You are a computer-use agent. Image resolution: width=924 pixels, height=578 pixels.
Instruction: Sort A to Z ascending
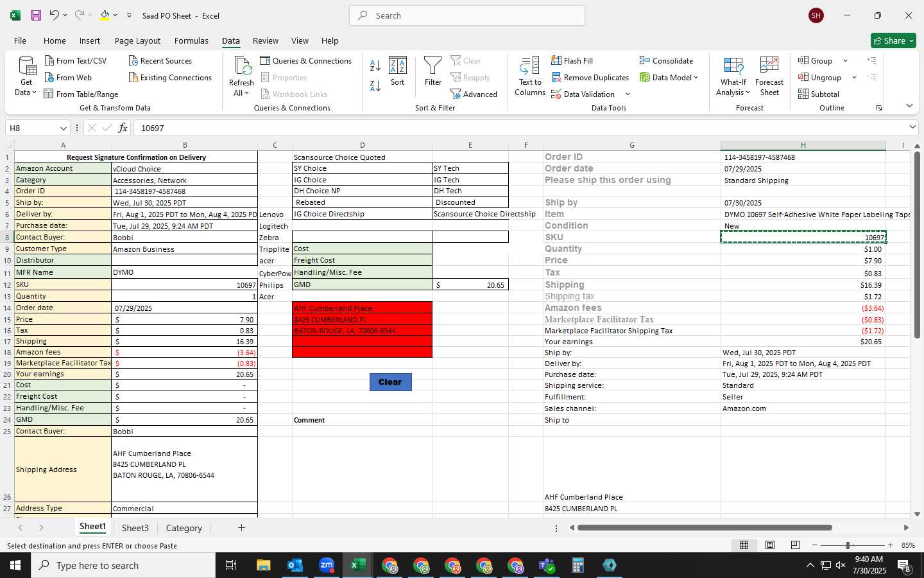click(375, 65)
